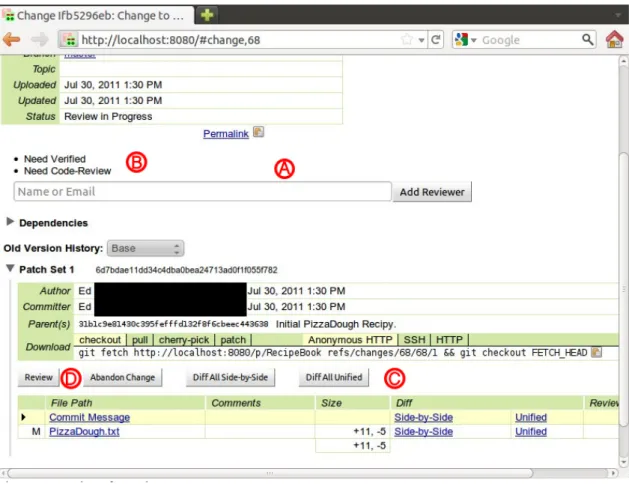Select the pull download tab

[x=140, y=340]
